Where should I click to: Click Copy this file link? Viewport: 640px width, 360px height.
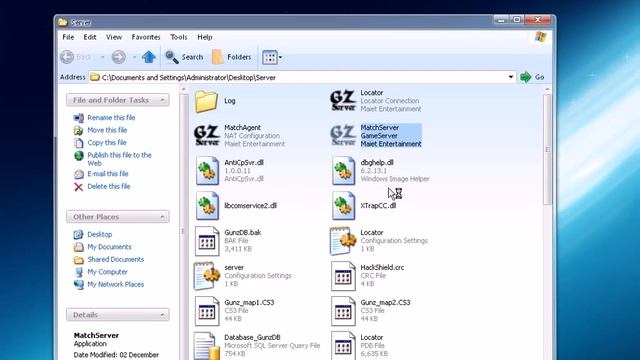[107, 142]
